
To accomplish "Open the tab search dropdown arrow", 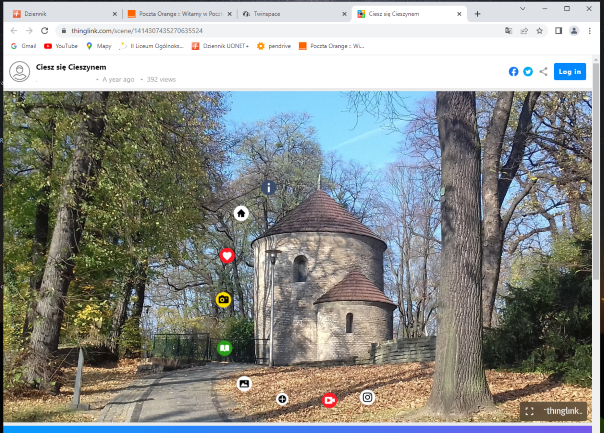I will (x=523, y=8).
